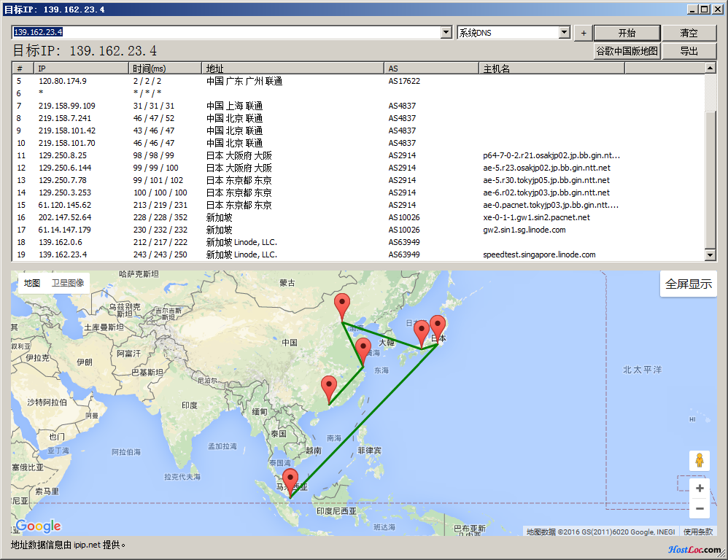728x560 pixels.
Task: Clear results with 清空 button
Action: point(689,33)
